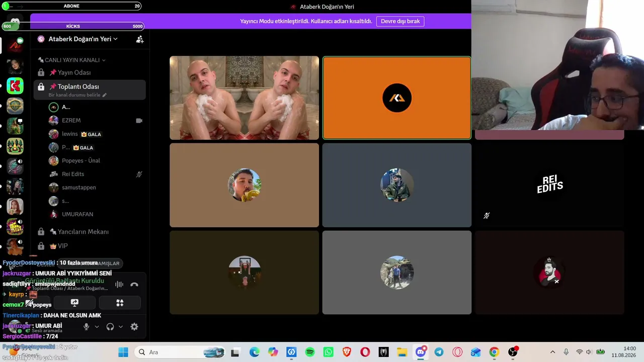Select the orange tile with the logo avatar

pyautogui.click(x=397, y=98)
